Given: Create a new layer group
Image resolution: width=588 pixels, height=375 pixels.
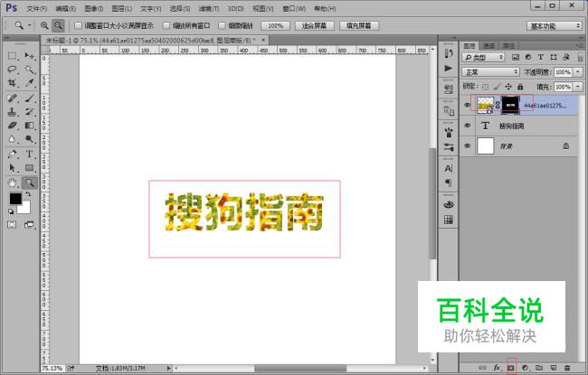Looking at the screenshot, I should (x=539, y=368).
